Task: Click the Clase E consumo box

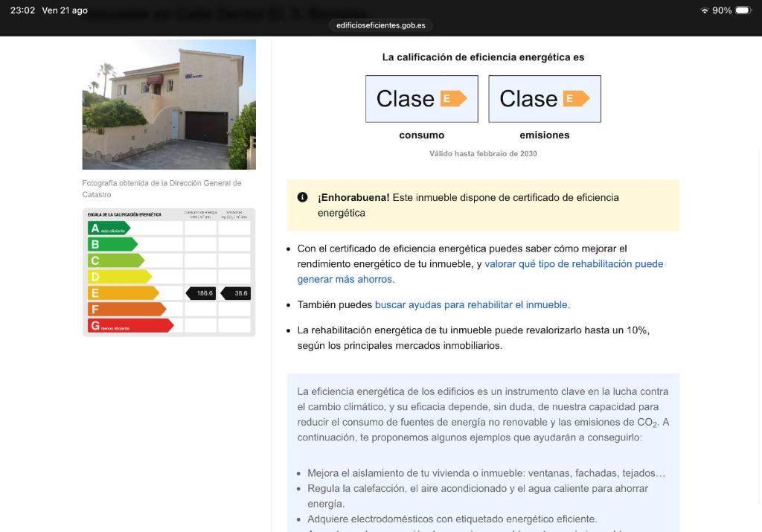Action: (422, 99)
